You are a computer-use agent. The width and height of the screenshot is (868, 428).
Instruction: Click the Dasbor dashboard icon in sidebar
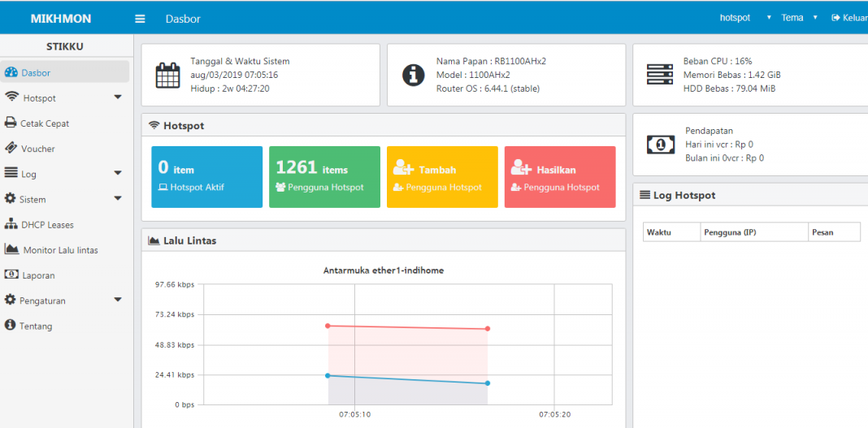(x=11, y=72)
